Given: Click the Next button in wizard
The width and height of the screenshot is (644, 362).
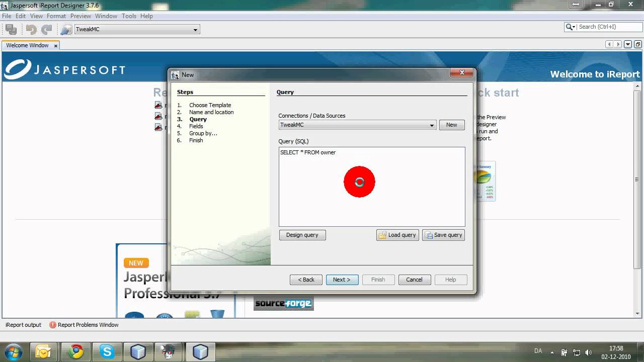Looking at the screenshot, I should tap(342, 280).
